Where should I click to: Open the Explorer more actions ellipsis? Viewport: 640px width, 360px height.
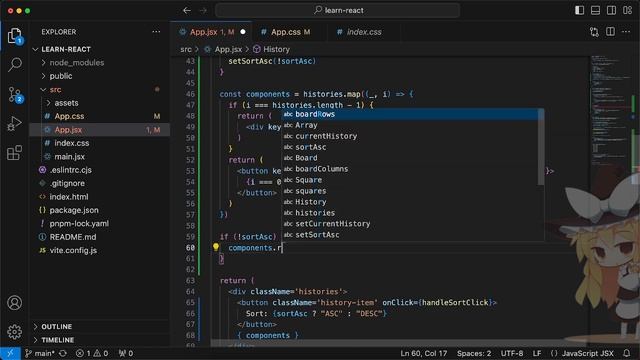pos(156,32)
